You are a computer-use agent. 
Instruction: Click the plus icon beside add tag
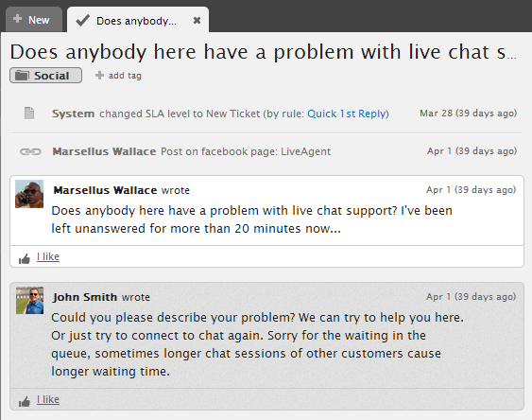pyautogui.click(x=99, y=76)
